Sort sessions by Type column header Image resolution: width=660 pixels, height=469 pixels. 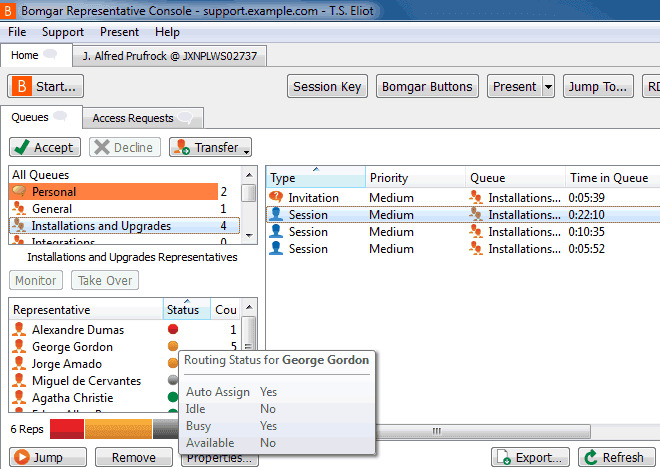click(315, 177)
